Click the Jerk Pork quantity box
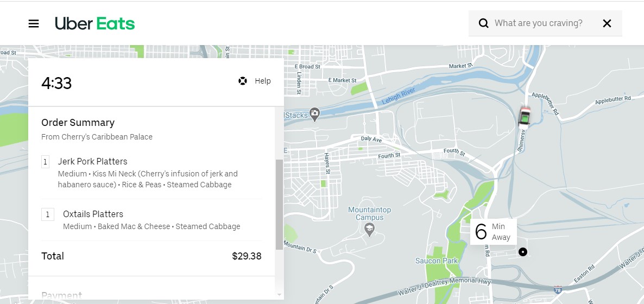This screenshot has height=304, width=644. pyautogui.click(x=46, y=162)
